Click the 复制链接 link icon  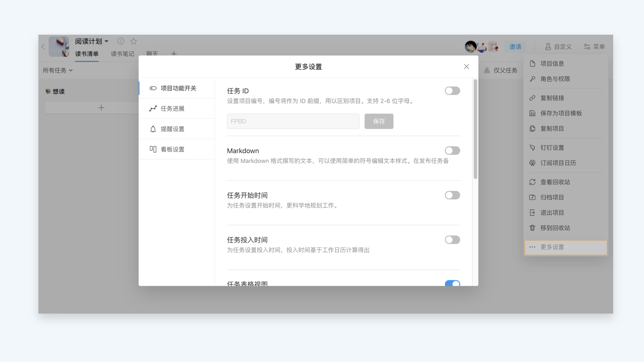(532, 98)
